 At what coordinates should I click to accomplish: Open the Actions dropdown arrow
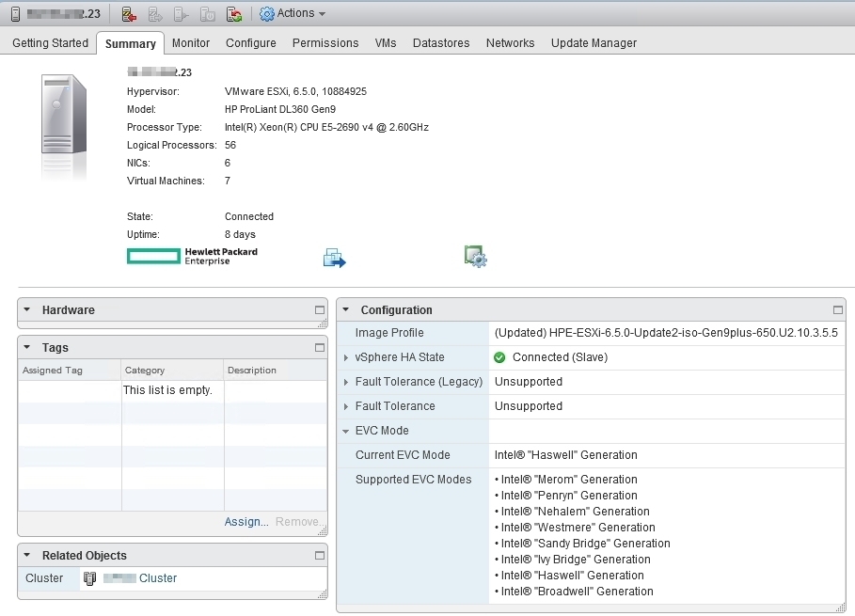tap(323, 14)
